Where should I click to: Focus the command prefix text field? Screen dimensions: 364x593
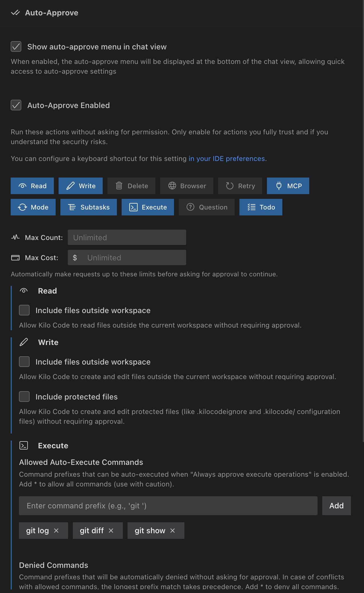point(168,506)
